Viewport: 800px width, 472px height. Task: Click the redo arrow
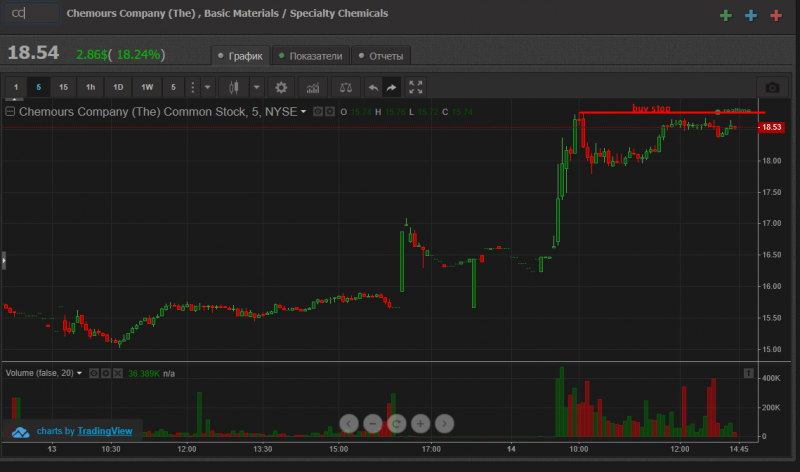coord(391,87)
